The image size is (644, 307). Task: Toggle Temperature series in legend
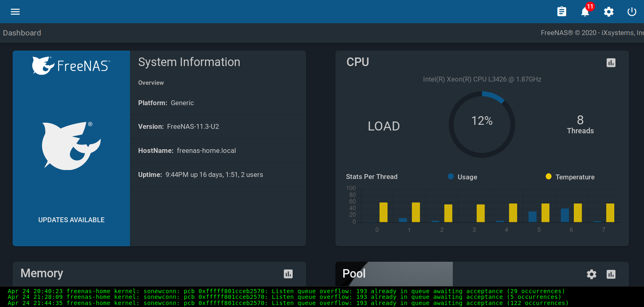[x=570, y=177]
